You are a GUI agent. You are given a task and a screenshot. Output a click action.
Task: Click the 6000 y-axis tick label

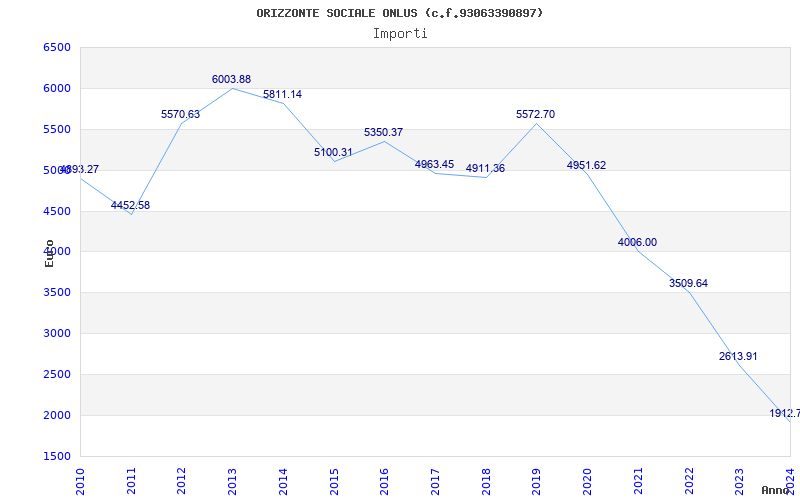(57, 89)
